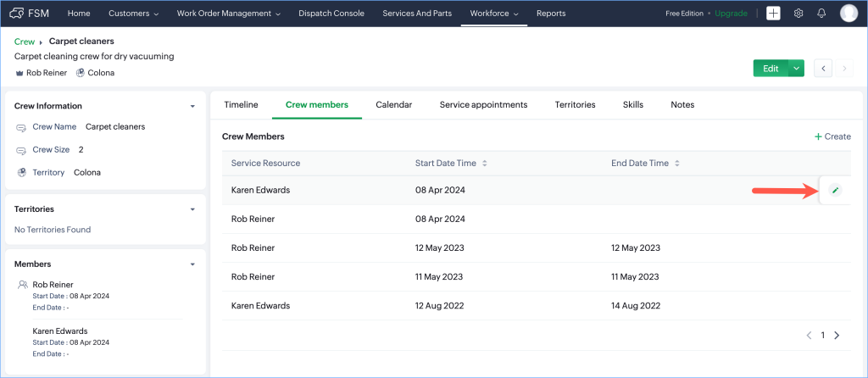Open the Edit button dropdown arrow
868x378 pixels.
point(796,69)
